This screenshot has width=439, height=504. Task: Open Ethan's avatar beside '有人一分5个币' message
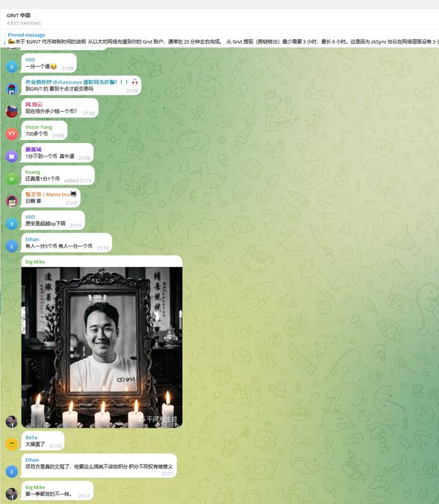[12, 247]
